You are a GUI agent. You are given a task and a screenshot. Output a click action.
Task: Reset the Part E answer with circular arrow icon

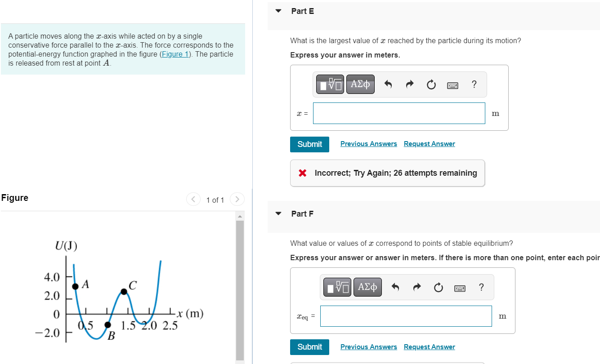click(x=431, y=84)
